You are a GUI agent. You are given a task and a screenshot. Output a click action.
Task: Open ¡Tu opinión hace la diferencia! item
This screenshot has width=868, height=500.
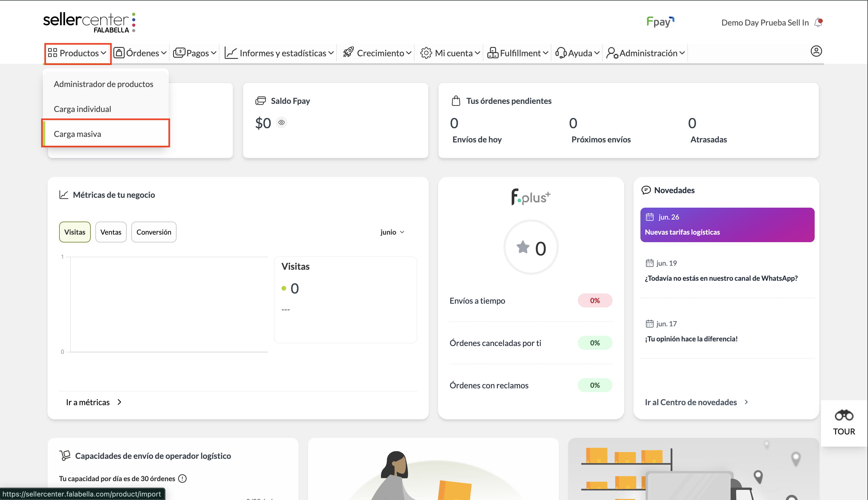(691, 338)
